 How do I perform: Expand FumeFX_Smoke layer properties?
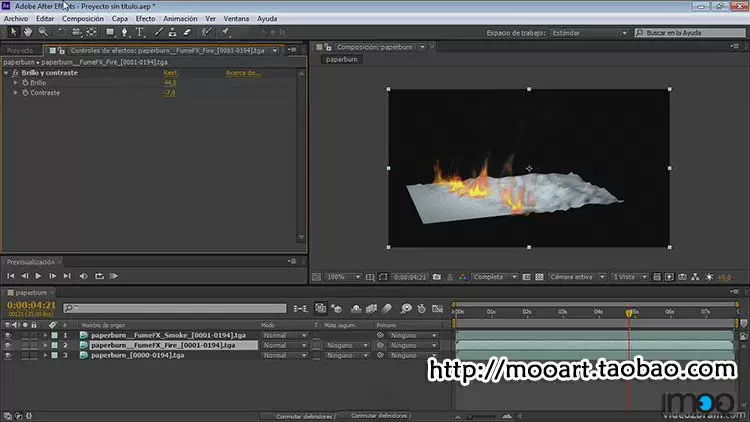[x=45, y=335]
